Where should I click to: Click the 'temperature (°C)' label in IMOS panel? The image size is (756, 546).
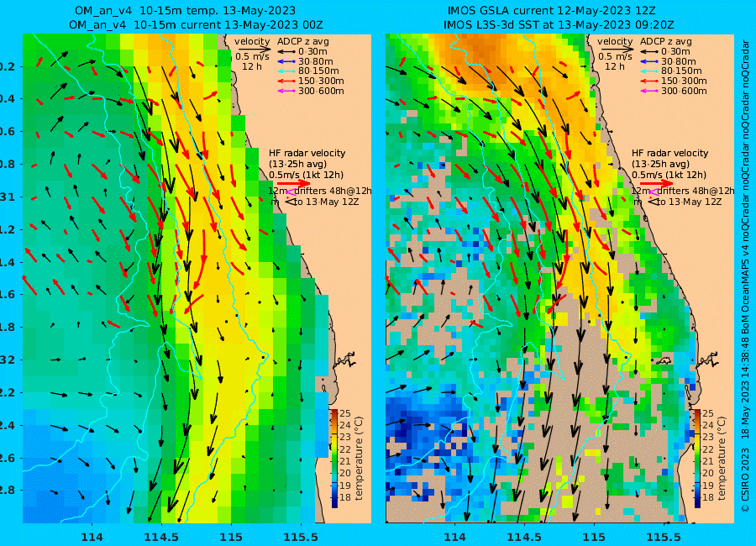click(x=722, y=458)
